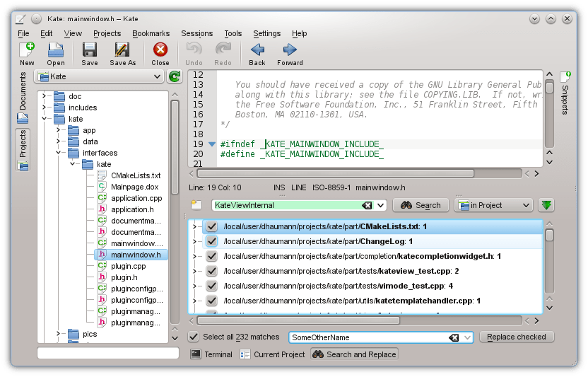Toggle Select all 232 matches checkbox
This screenshot has height=377, width=588.
[x=194, y=337]
